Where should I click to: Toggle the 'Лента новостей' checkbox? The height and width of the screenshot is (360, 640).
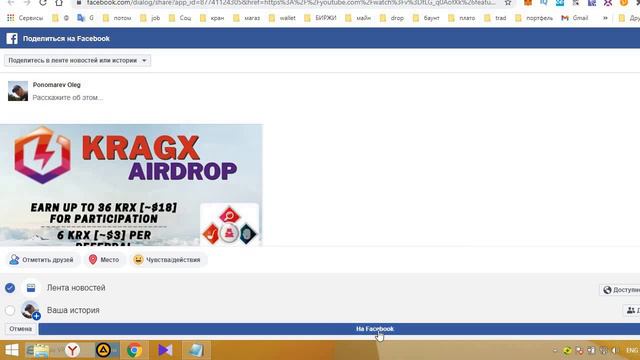click(10, 288)
